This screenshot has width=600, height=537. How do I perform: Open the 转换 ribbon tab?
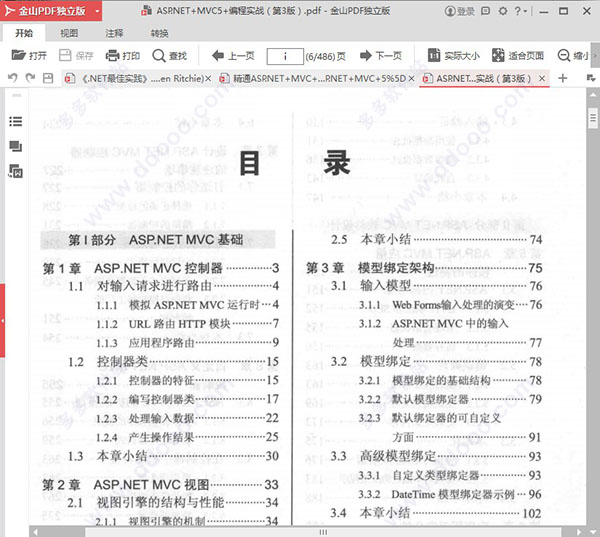160,33
